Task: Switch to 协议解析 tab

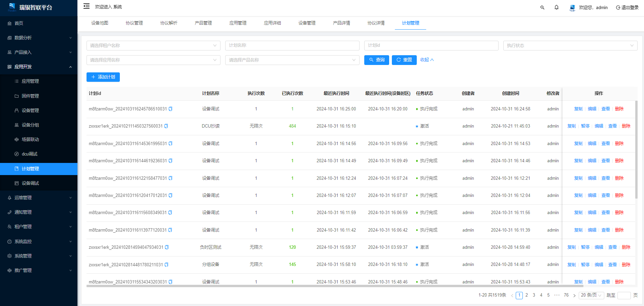Action: point(169,23)
